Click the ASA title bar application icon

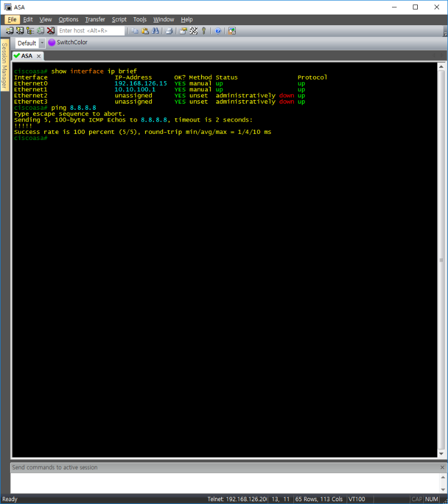click(x=8, y=7)
